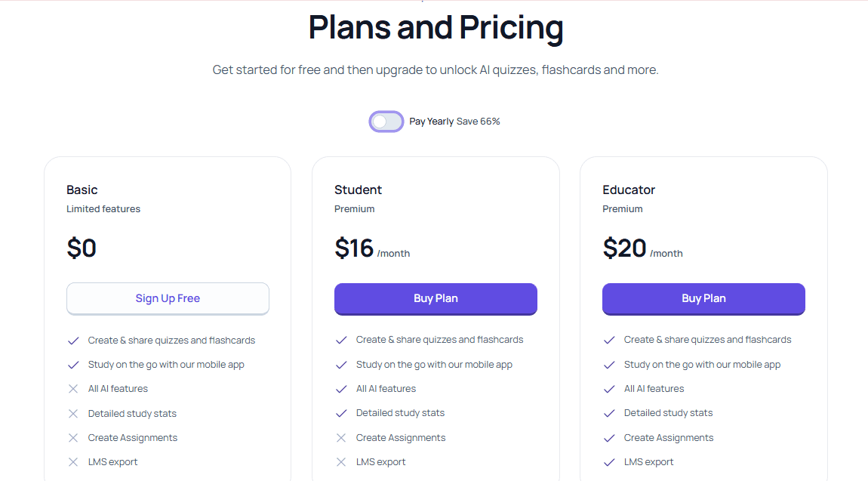This screenshot has height=481, width=868.
Task: Click the Sign Up Free button
Action: coord(168,298)
